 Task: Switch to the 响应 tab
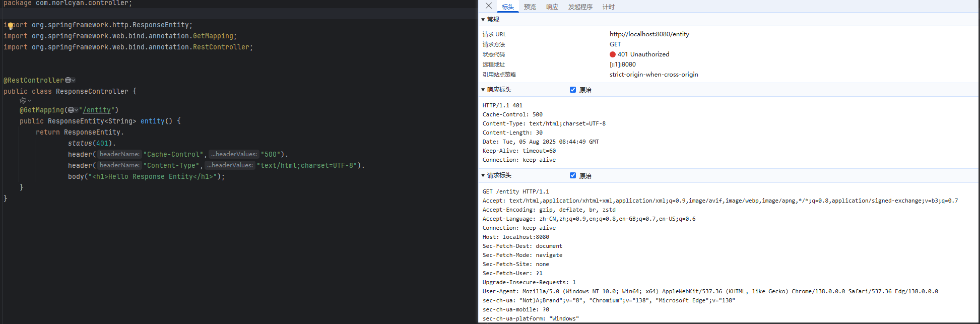552,7
